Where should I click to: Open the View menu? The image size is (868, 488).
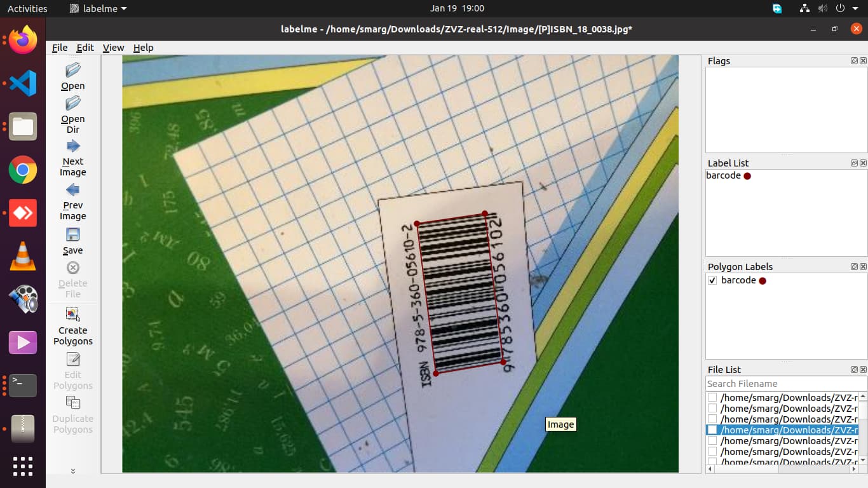113,48
